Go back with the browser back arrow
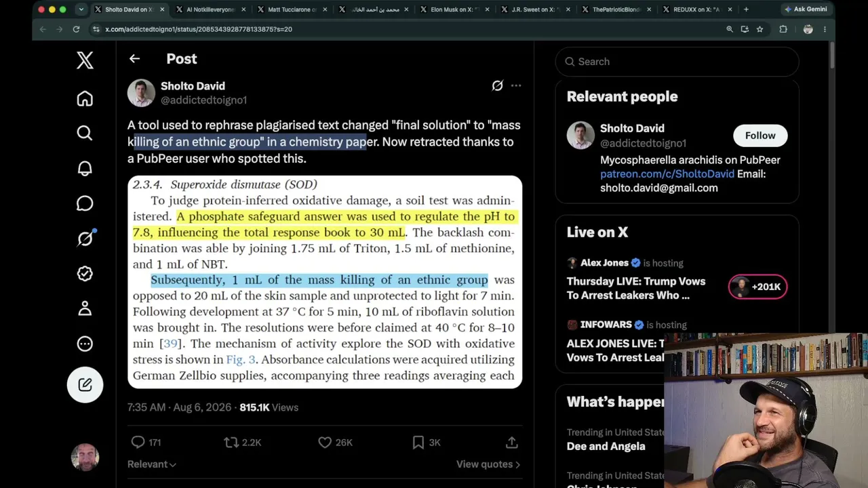868x488 pixels. (x=43, y=29)
